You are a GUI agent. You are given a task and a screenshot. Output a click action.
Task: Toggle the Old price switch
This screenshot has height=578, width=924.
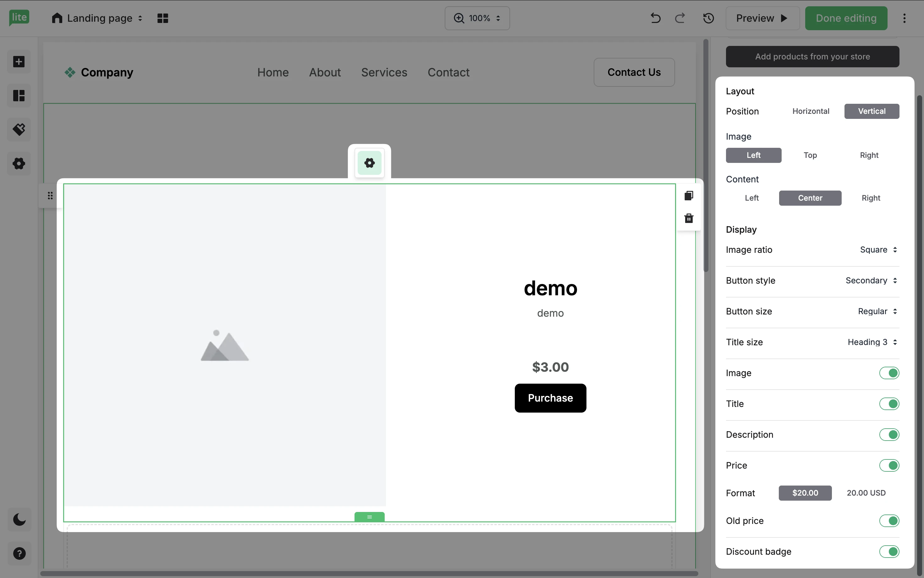coord(889,521)
